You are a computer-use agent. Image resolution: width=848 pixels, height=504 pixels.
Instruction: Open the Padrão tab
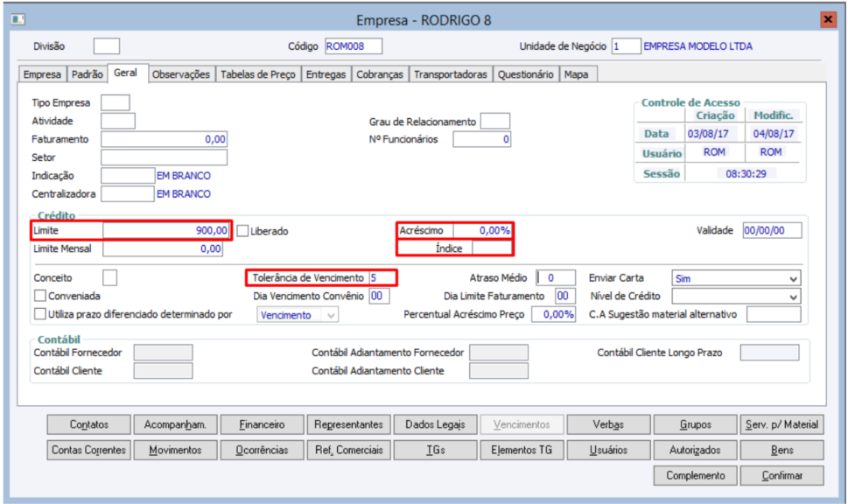(x=87, y=74)
